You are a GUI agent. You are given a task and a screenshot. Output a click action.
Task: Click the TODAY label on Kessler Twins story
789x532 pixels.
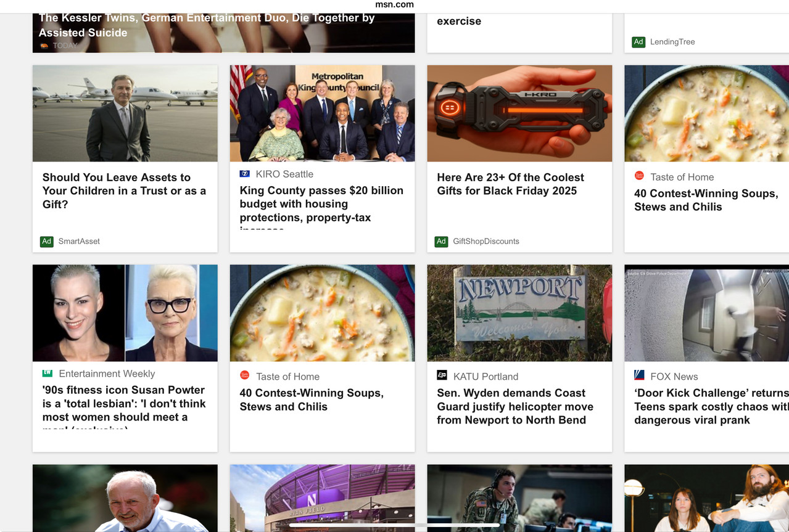pyautogui.click(x=65, y=46)
